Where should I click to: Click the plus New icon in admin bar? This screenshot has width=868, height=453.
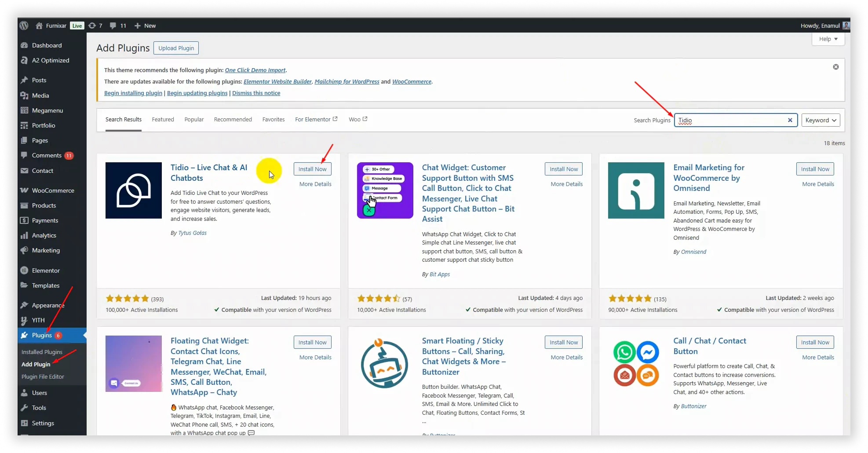(x=138, y=26)
